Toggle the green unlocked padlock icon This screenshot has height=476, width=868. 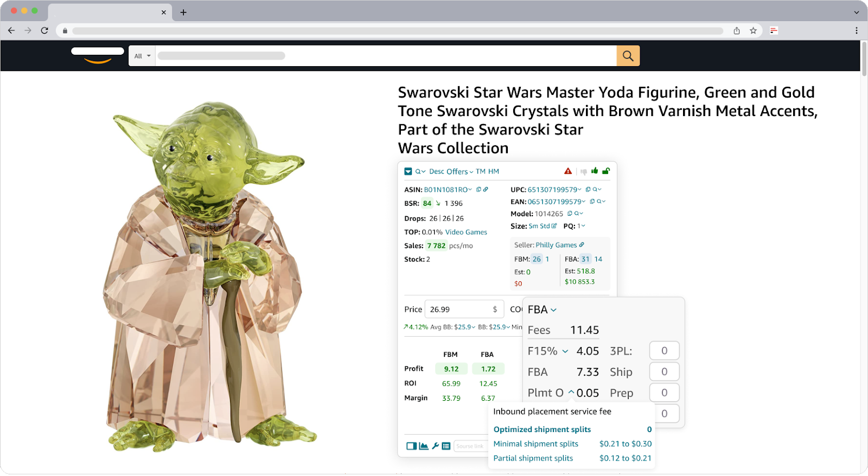(606, 171)
